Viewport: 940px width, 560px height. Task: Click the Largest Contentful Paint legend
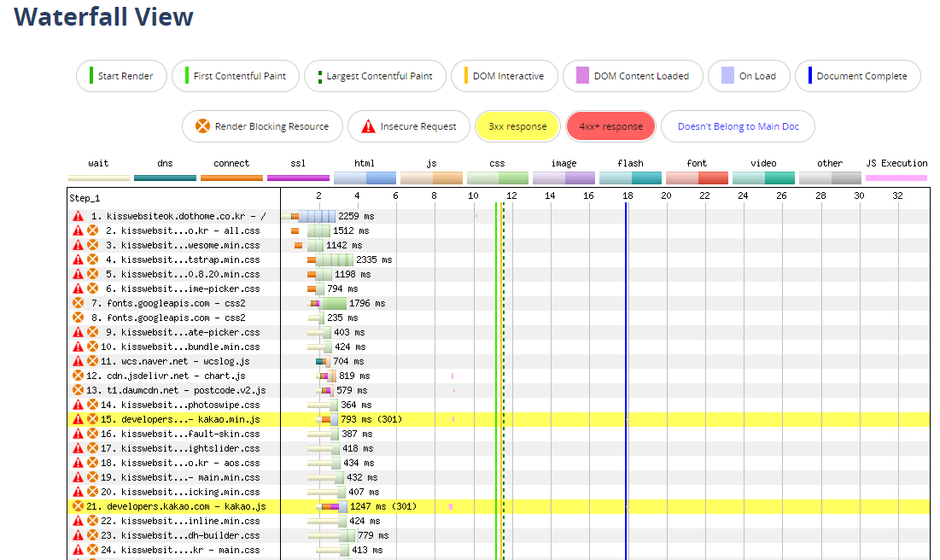tap(374, 76)
